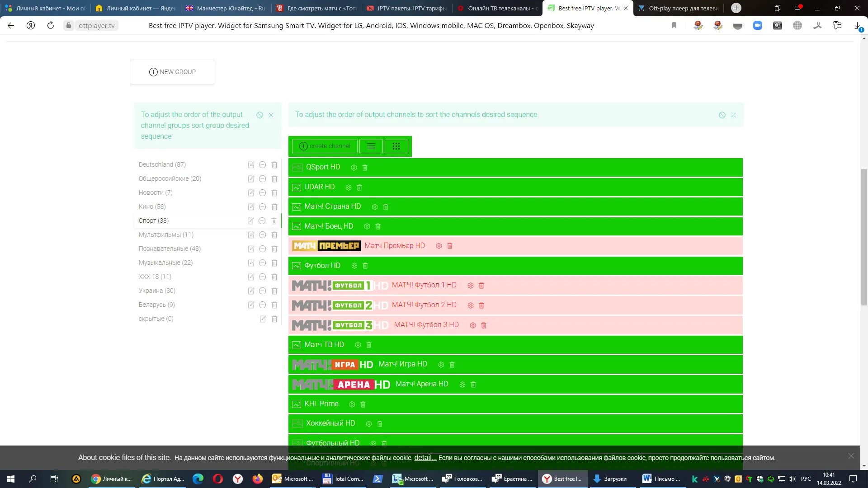Reload the current page
Screen dimensions: 868x488
51,26
